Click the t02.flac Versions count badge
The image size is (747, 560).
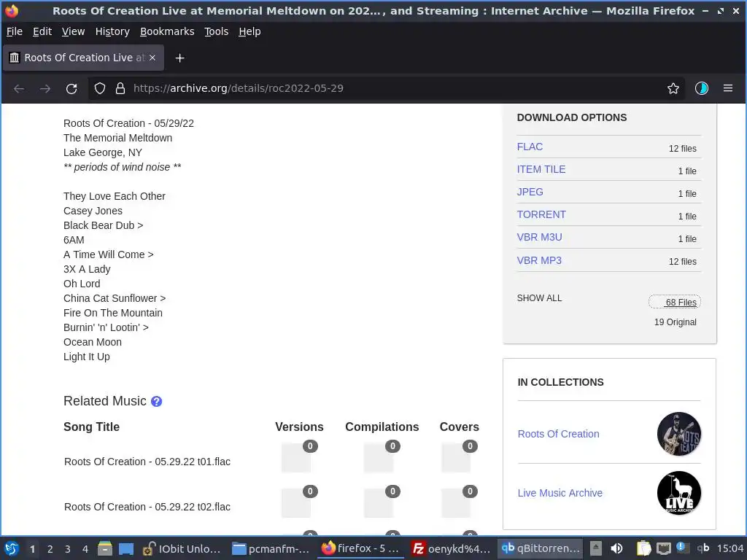pyautogui.click(x=310, y=491)
